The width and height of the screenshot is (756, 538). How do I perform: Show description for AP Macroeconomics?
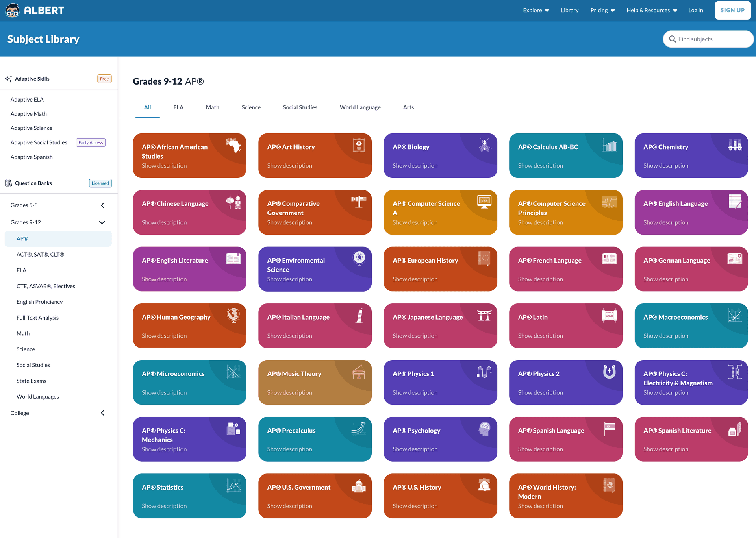click(x=666, y=336)
